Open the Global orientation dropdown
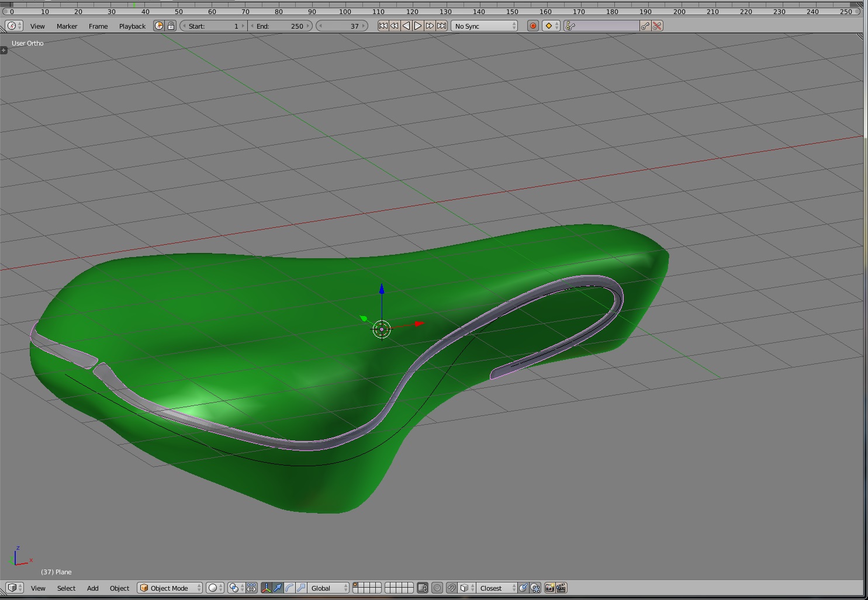 [x=330, y=588]
